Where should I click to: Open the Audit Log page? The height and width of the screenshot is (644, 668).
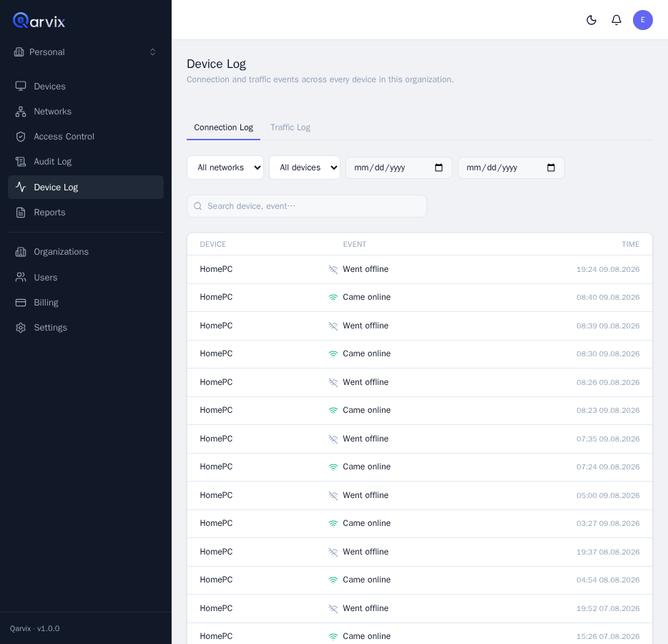tap(86, 162)
